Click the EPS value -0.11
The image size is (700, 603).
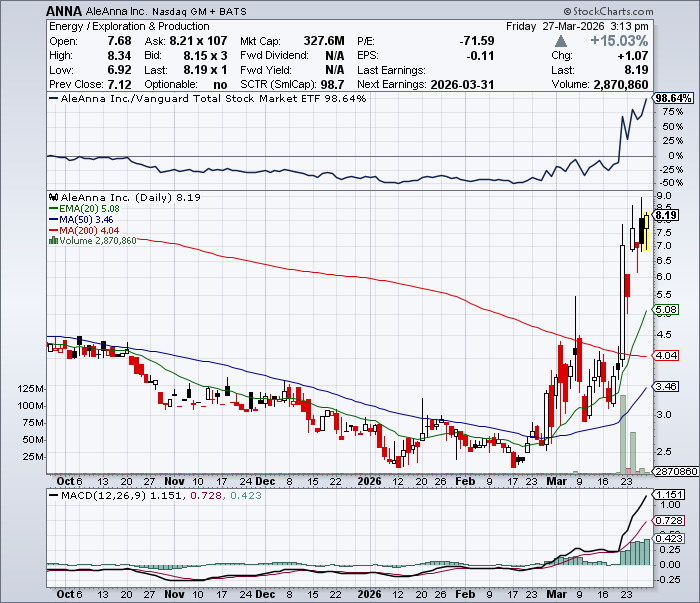click(x=480, y=56)
